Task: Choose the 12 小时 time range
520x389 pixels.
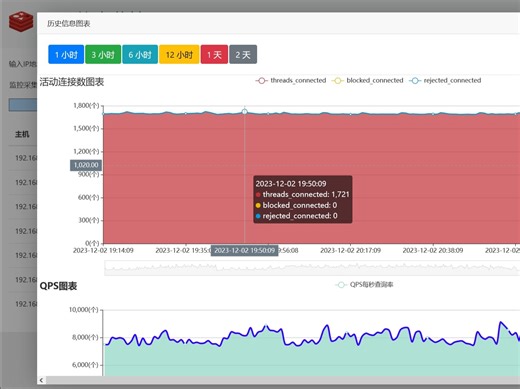Action: click(179, 54)
